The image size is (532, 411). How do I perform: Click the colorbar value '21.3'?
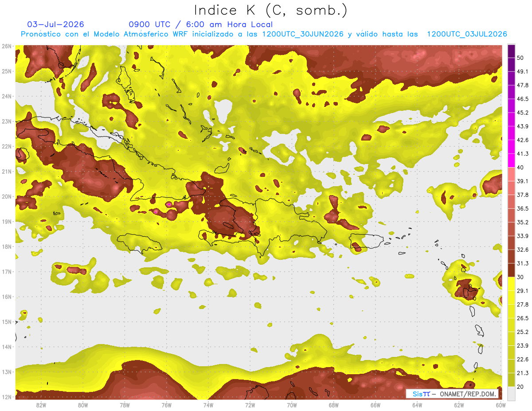[522, 373]
